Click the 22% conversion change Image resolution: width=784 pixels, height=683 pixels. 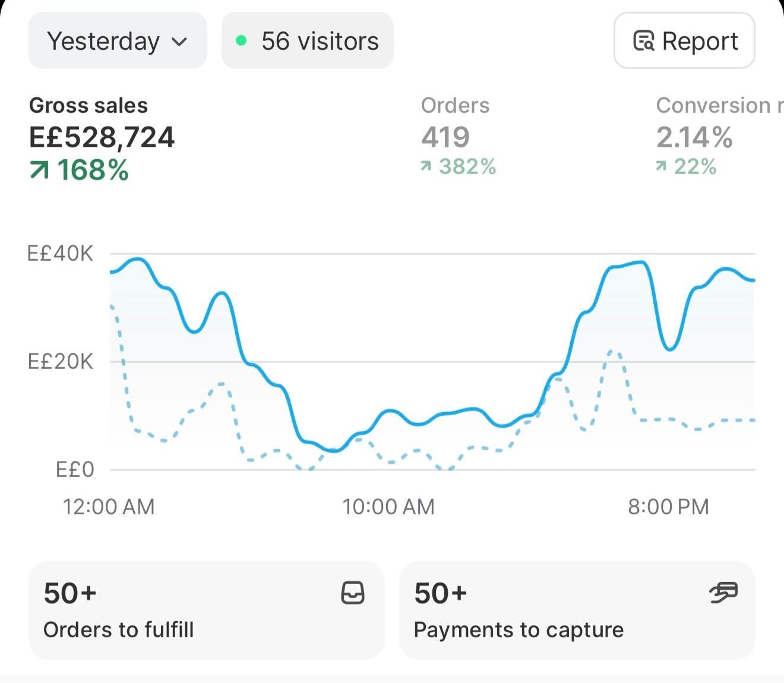click(686, 167)
